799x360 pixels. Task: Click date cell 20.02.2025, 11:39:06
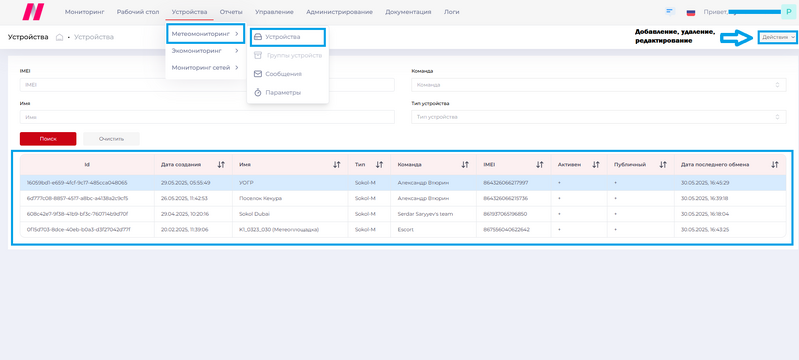(185, 229)
